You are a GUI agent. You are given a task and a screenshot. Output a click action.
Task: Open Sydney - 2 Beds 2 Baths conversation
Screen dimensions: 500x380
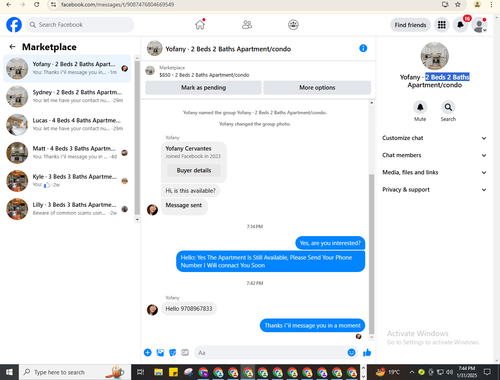click(x=67, y=96)
